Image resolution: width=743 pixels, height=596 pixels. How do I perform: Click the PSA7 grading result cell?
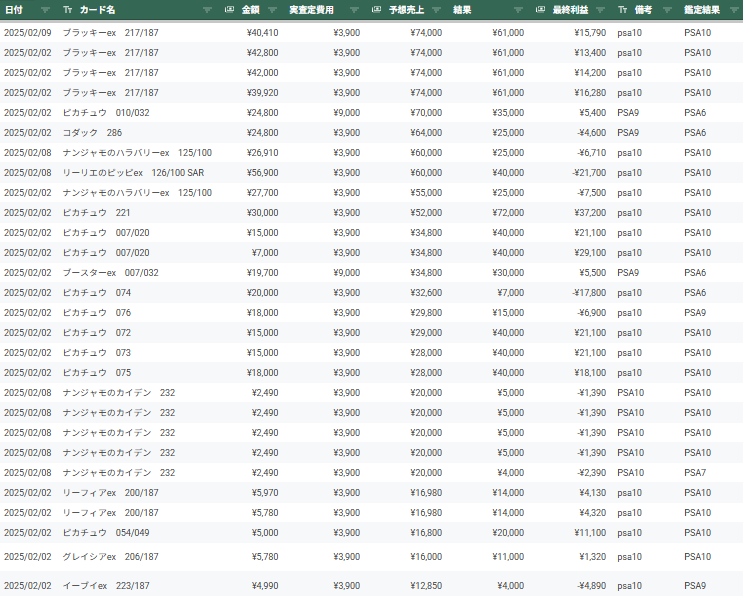[x=696, y=472]
